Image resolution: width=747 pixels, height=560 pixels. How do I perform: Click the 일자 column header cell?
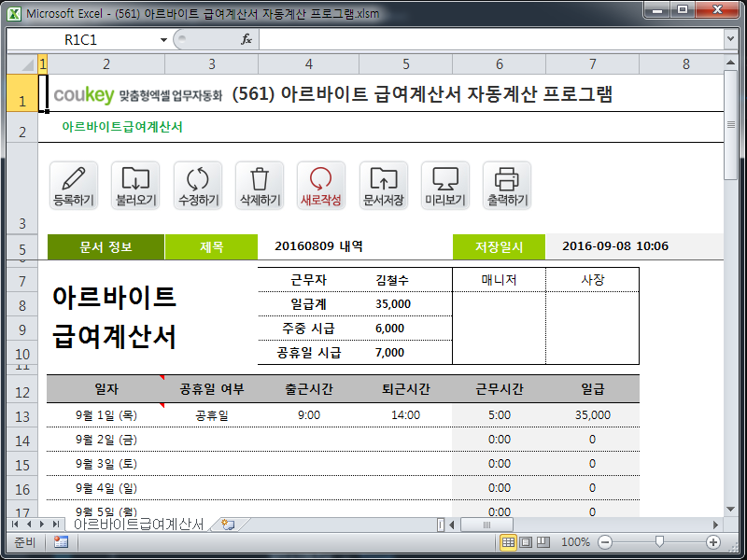tap(106, 389)
